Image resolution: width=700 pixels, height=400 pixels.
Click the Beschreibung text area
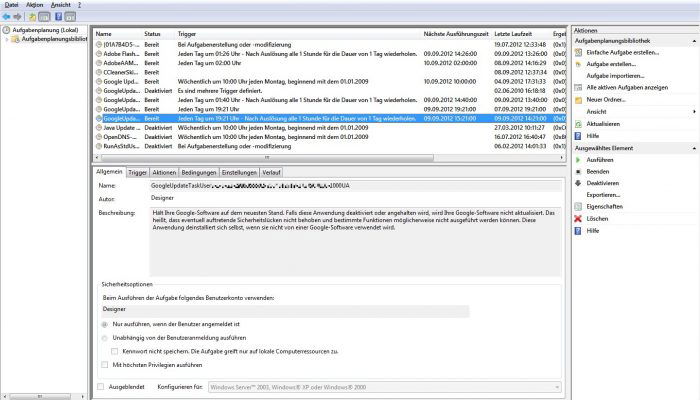(x=355, y=242)
